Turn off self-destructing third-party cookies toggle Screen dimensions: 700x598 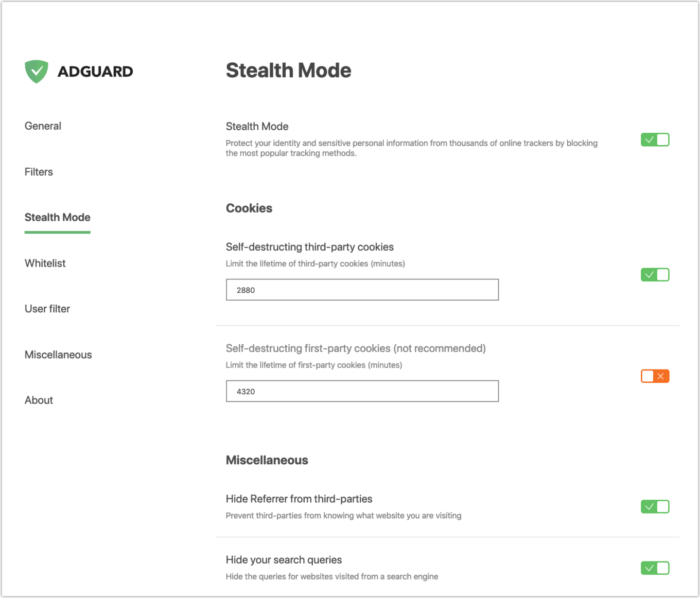coord(655,275)
